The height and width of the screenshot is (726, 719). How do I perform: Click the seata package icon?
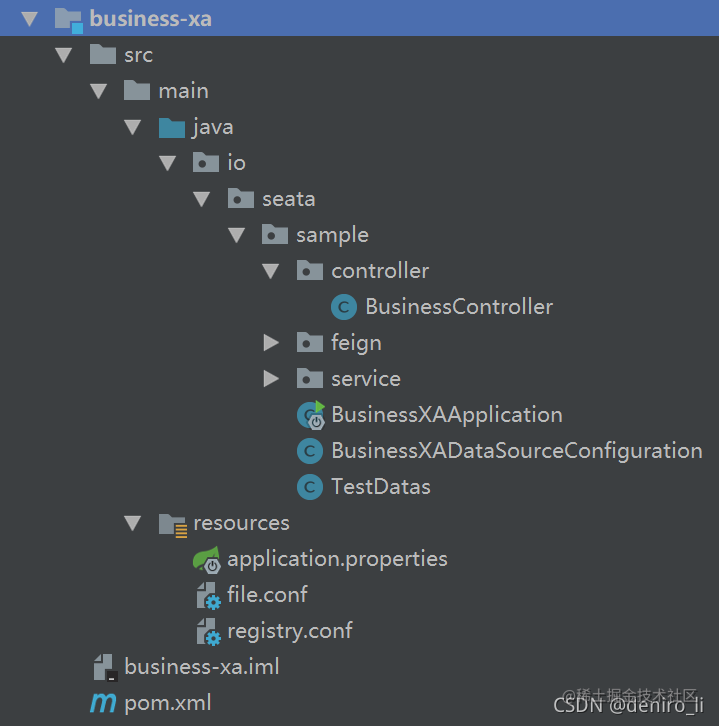[241, 198]
